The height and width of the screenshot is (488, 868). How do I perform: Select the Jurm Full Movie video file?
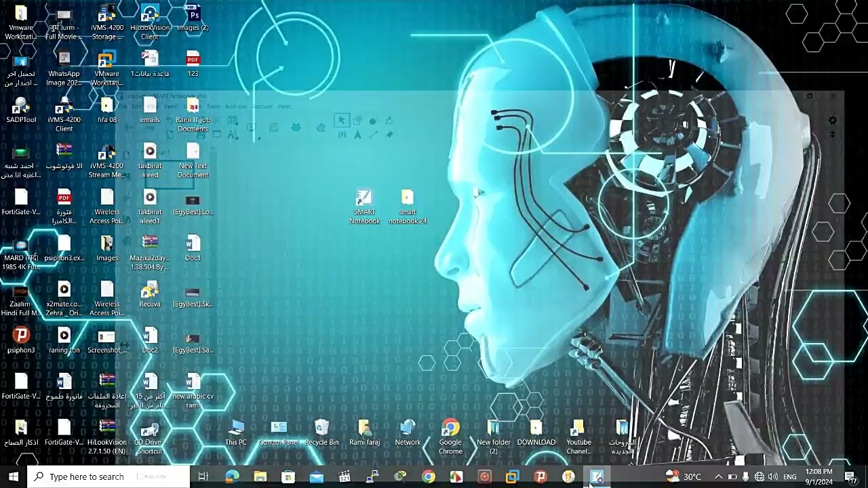pyautogui.click(x=64, y=22)
